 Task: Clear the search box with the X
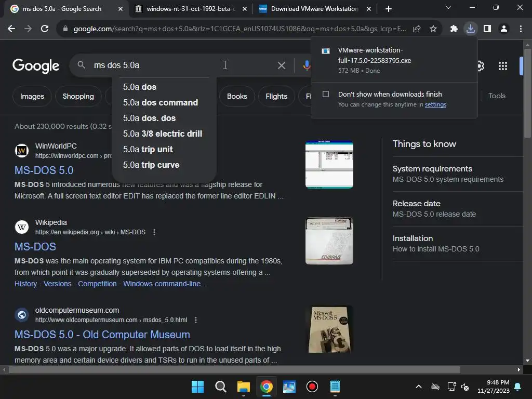(281, 65)
